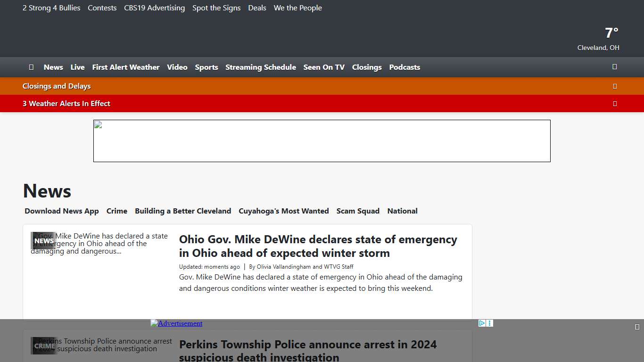Open the ad options three-dot icon
This screenshot has height=362, width=644.
coord(490,323)
